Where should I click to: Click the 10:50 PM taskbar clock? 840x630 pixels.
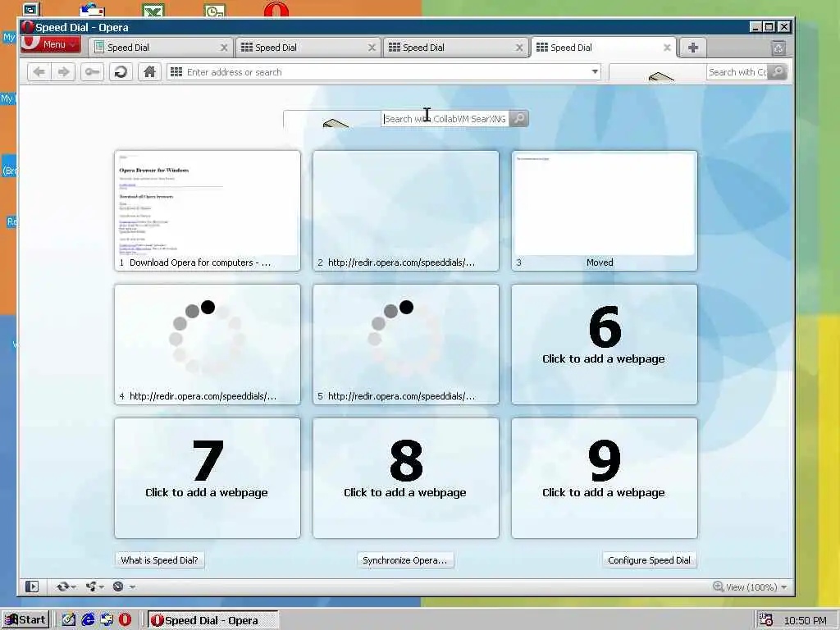[x=806, y=620]
